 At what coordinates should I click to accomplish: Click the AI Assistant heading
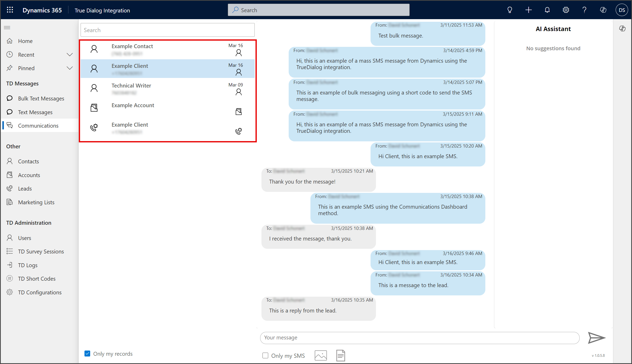click(553, 29)
